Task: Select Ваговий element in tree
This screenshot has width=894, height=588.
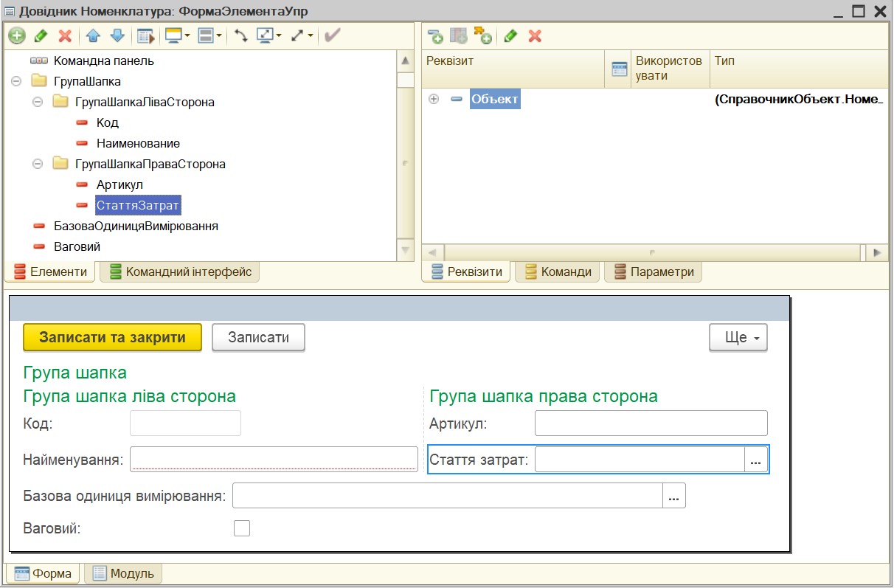Action: (x=77, y=246)
